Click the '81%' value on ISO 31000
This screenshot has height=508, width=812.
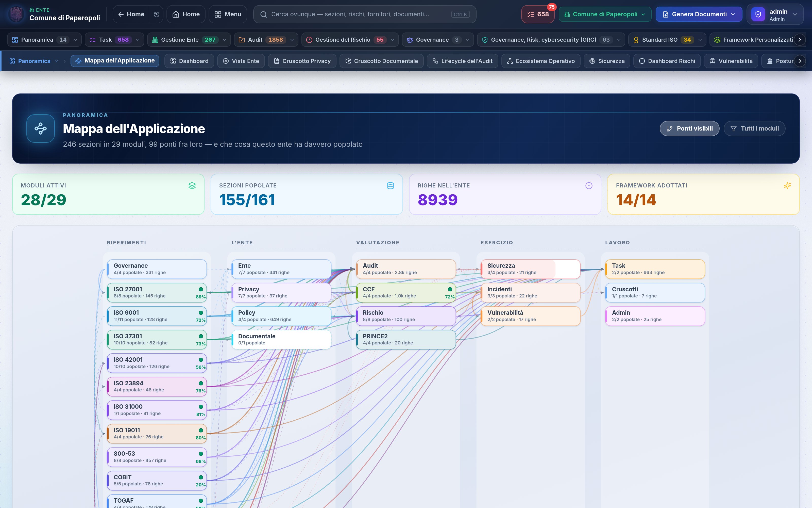(x=201, y=414)
